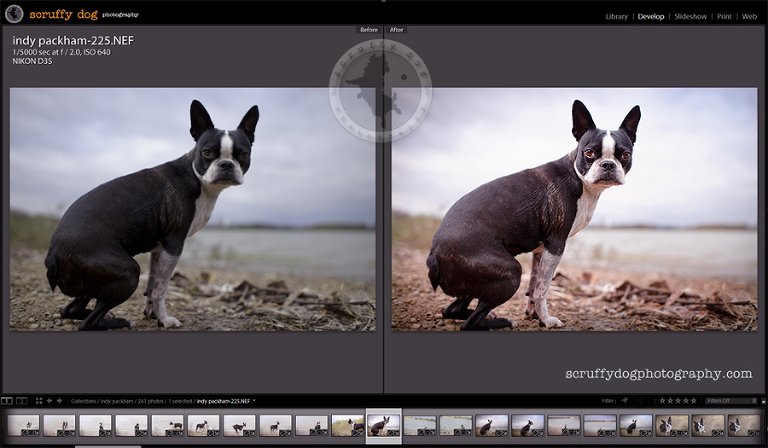Viewport: 768px width, 448px height.
Task: Click the After view label
Action: (x=394, y=30)
